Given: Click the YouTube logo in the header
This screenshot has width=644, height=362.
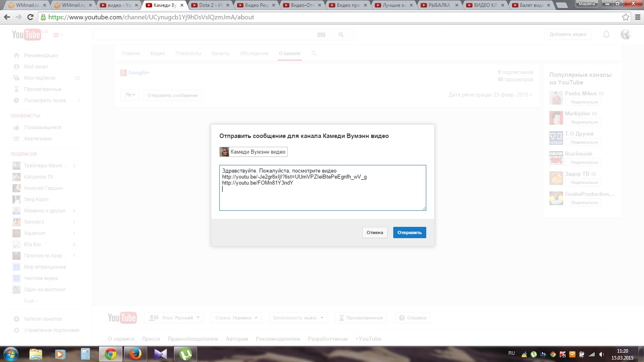Looking at the screenshot, I should point(26,35).
